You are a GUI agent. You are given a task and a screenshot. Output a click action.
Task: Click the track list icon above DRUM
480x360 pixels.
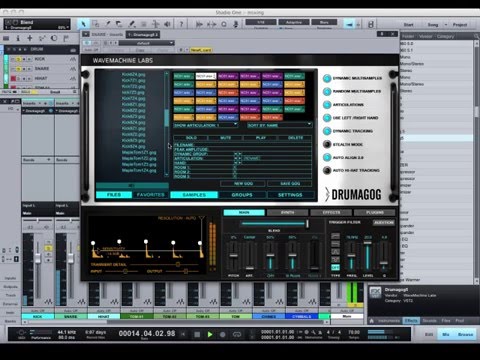tap(6, 38)
